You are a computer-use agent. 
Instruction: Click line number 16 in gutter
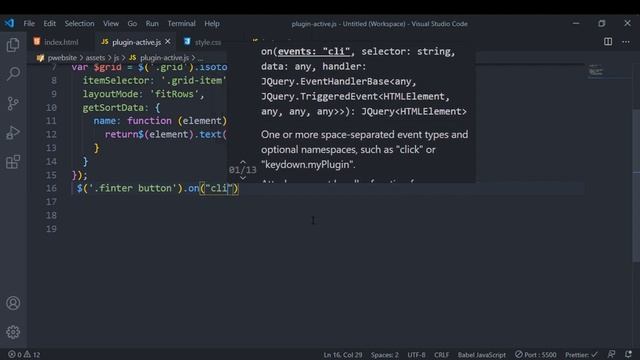tap(51, 188)
